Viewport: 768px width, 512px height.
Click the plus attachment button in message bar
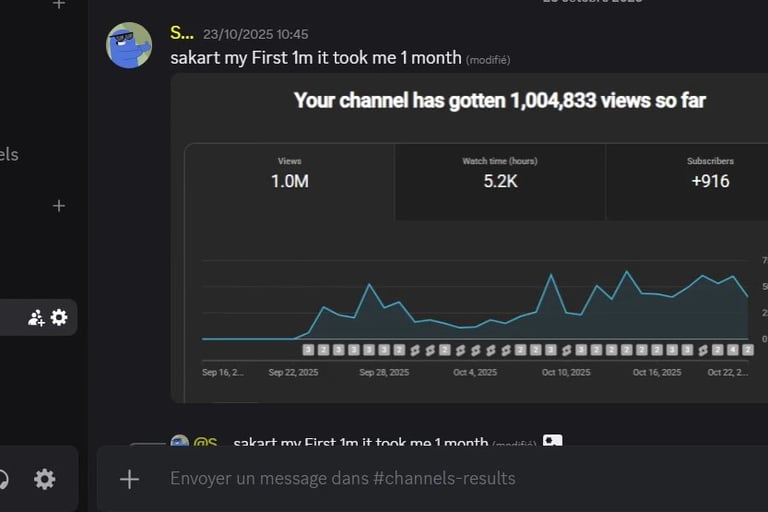point(129,479)
